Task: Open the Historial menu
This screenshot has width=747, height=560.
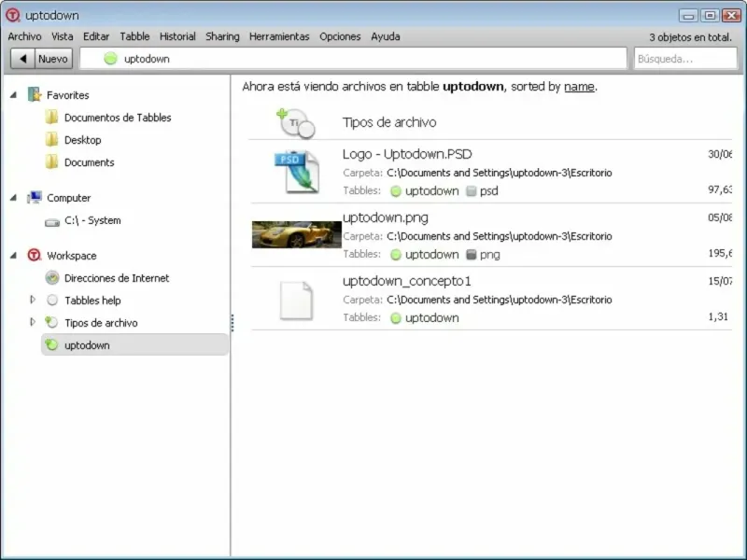Action: 177,36
